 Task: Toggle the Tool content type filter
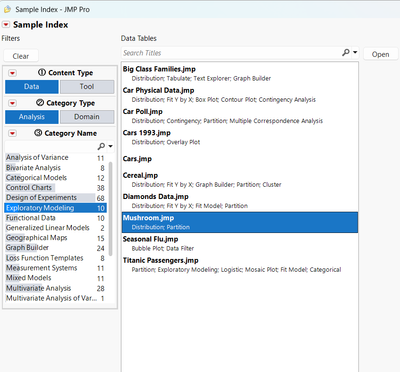[x=87, y=87]
